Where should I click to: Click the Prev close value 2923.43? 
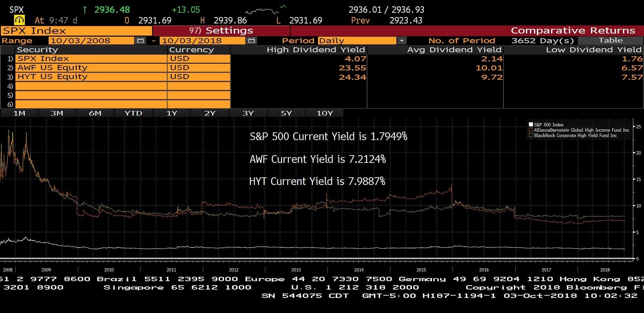pos(406,20)
